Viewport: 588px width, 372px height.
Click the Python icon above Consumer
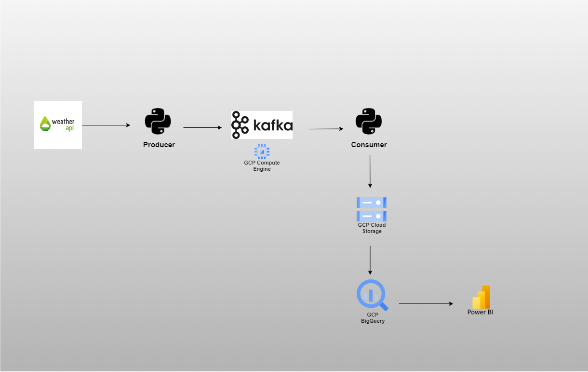[x=369, y=122]
